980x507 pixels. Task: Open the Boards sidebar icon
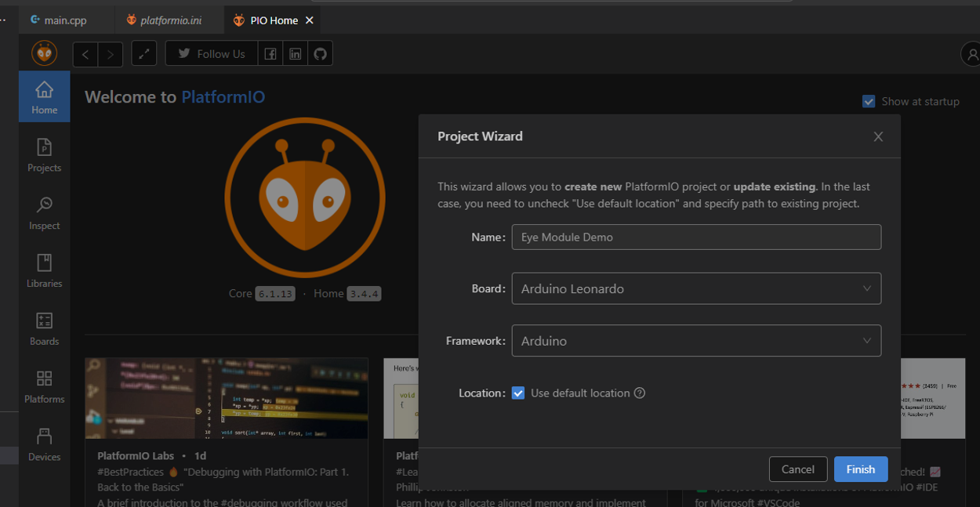pyautogui.click(x=44, y=328)
